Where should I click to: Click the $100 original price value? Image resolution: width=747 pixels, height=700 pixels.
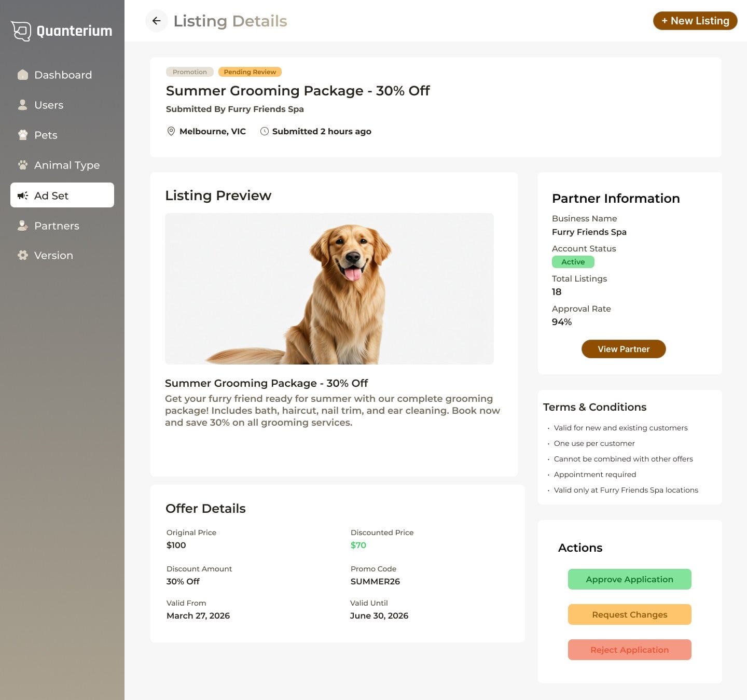click(176, 545)
